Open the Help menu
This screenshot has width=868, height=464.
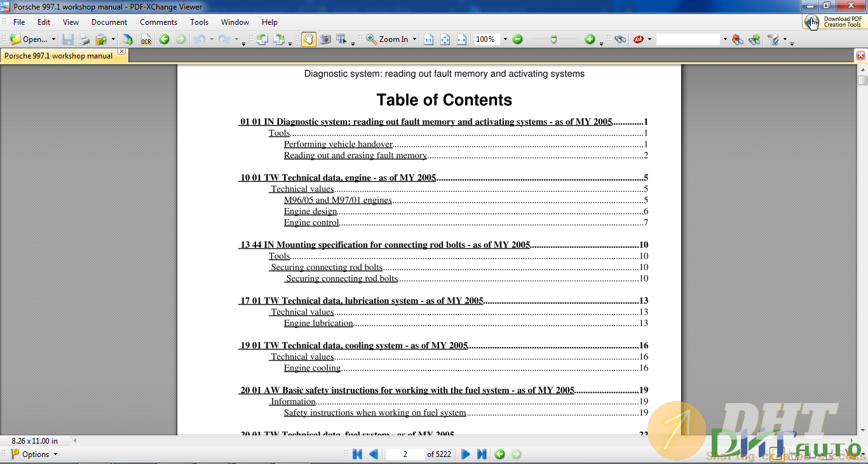click(x=270, y=22)
